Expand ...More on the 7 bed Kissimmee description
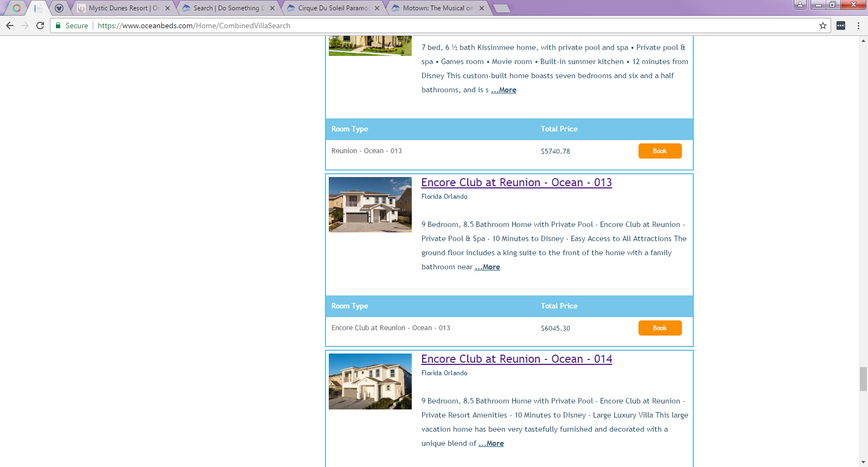The height and width of the screenshot is (467, 868). click(x=503, y=90)
